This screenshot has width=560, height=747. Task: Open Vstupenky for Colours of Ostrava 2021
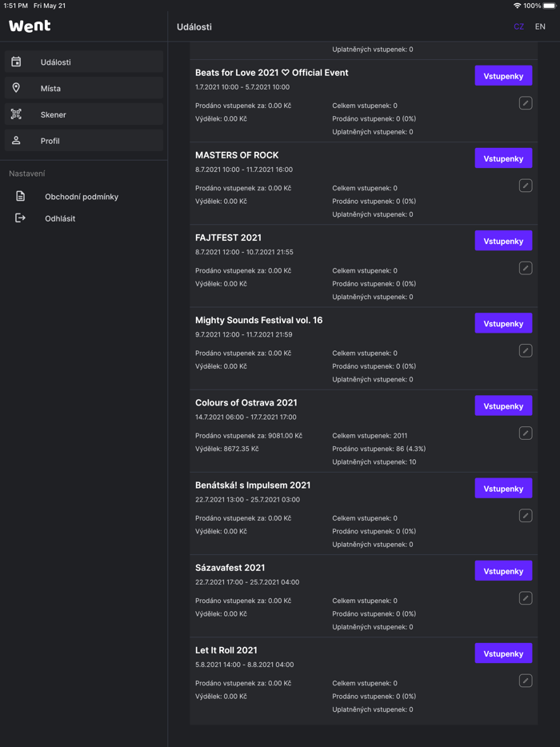pyautogui.click(x=503, y=405)
